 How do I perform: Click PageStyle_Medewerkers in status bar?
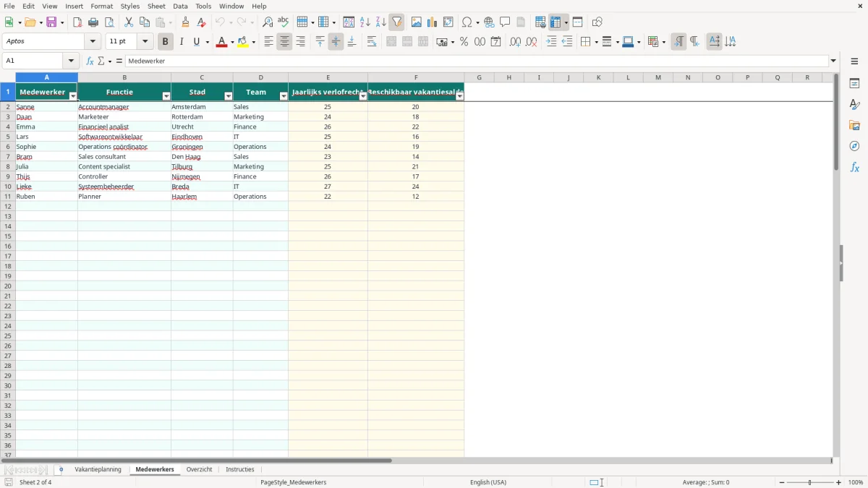294,482
